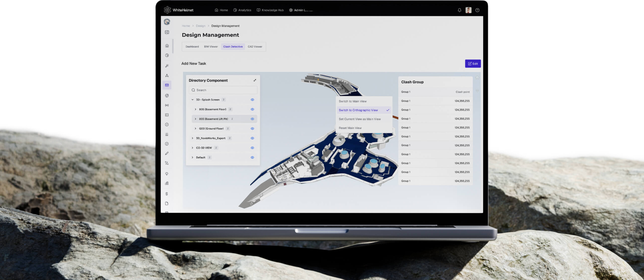Open the Knowledge Hub link
The width and height of the screenshot is (644, 280).
pos(270,10)
